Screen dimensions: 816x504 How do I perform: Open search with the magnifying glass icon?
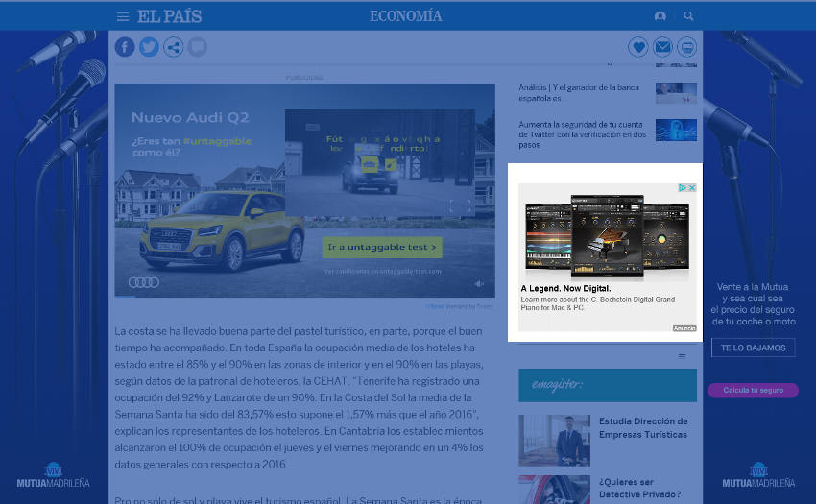(x=688, y=16)
